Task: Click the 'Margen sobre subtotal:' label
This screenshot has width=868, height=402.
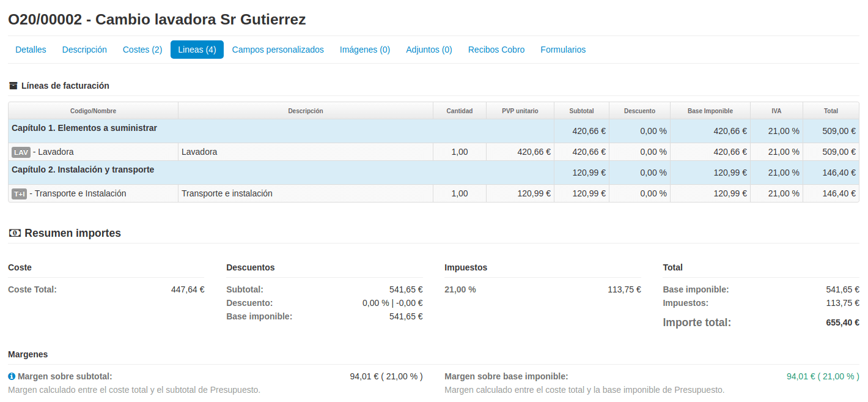Action: 65,376
